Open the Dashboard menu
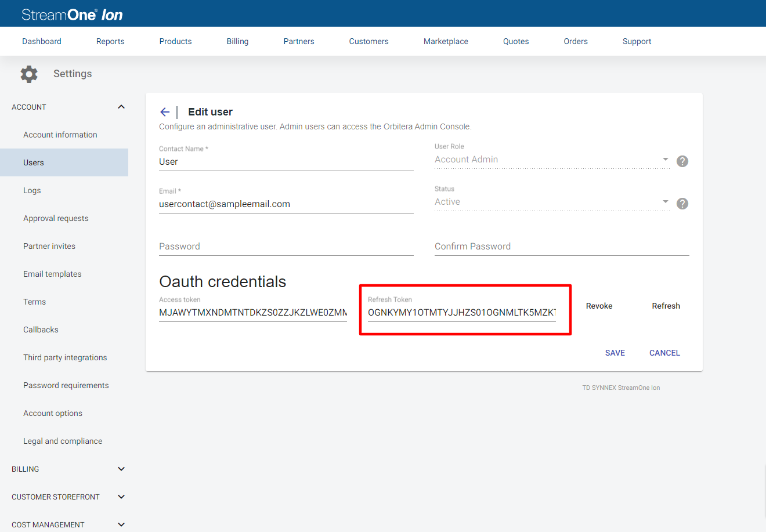 tap(42, 41)
